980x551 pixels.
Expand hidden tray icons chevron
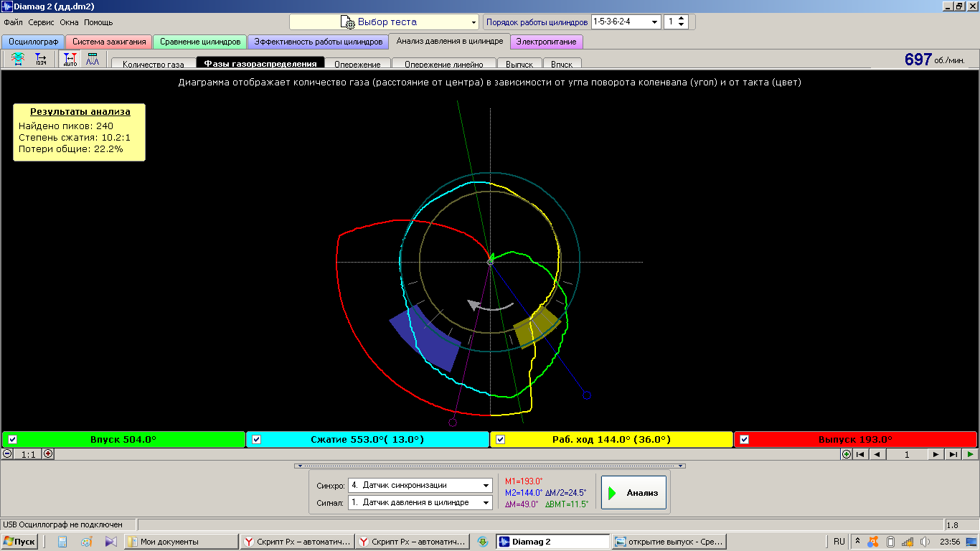coord(857,542)
